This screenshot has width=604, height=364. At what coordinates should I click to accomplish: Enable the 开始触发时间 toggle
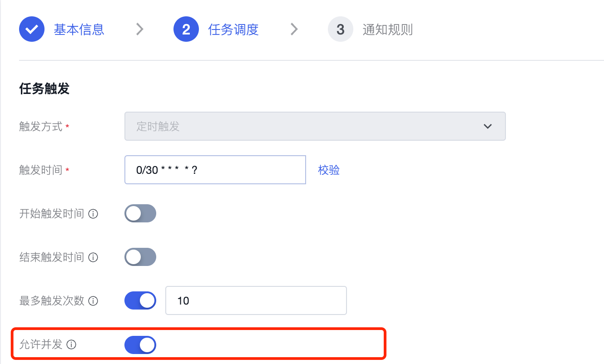[x=140, y=213]
